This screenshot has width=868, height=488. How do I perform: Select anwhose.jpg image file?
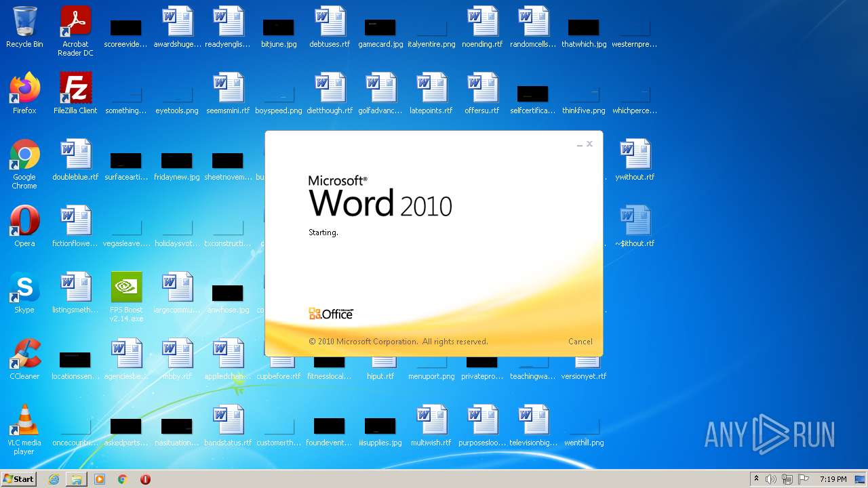point(228,293)
